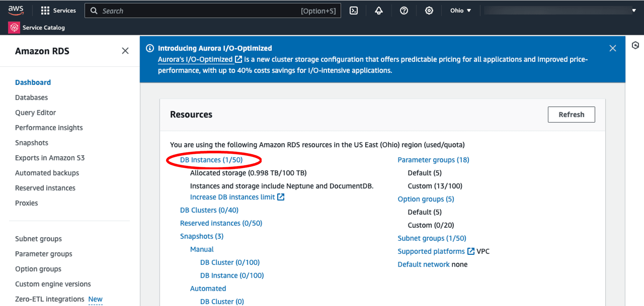The height and width of the screenshot is (306, 644).
Task: Open the Aurora's I/O-Optimized link
Action: 195,59
